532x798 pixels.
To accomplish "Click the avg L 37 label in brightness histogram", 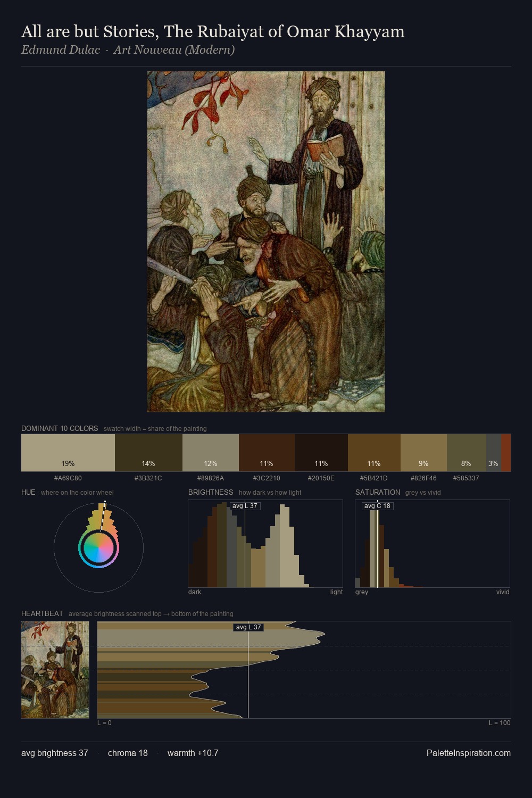I will tap(245, 506).
